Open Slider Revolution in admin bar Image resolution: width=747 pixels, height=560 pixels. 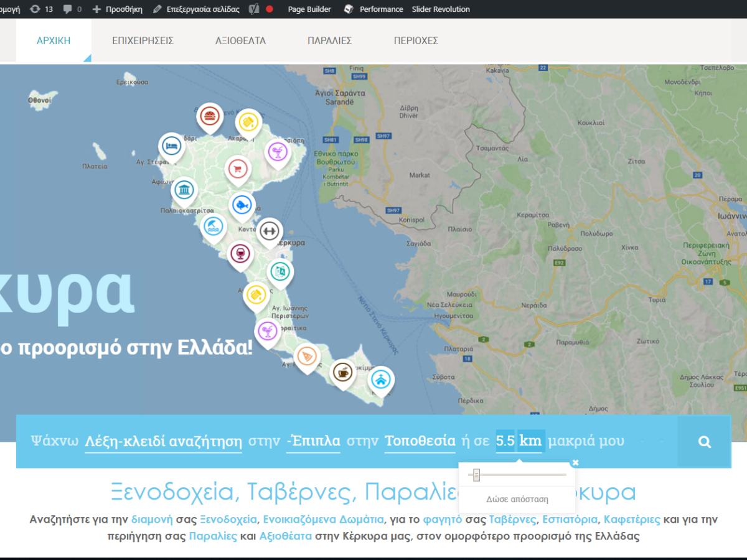tap(441, 9)
